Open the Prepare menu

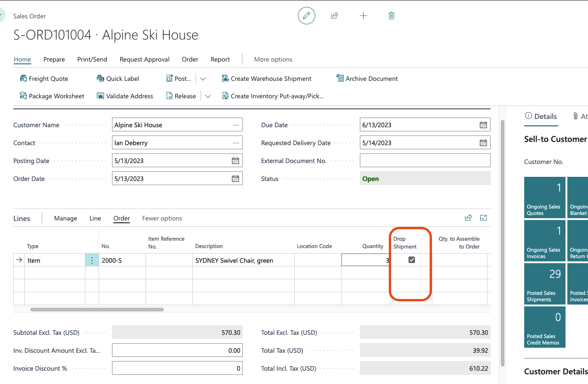point(54,59)
